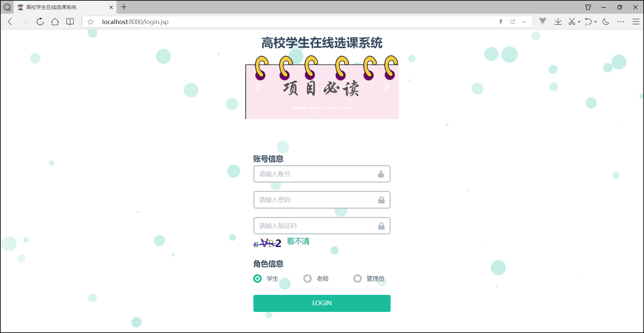Jump to the last carousel indicator dash
This screenshot has width=644, height=333.
[345, 108]
